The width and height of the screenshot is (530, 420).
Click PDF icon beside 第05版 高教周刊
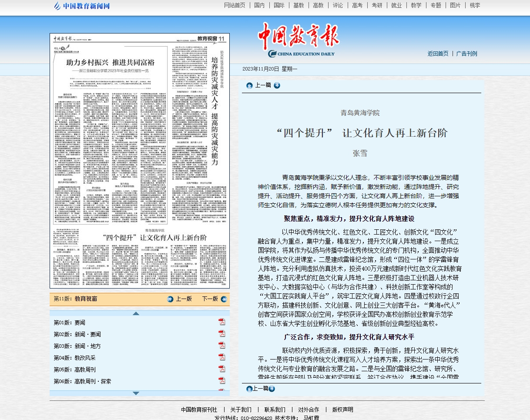click(222, 369)
